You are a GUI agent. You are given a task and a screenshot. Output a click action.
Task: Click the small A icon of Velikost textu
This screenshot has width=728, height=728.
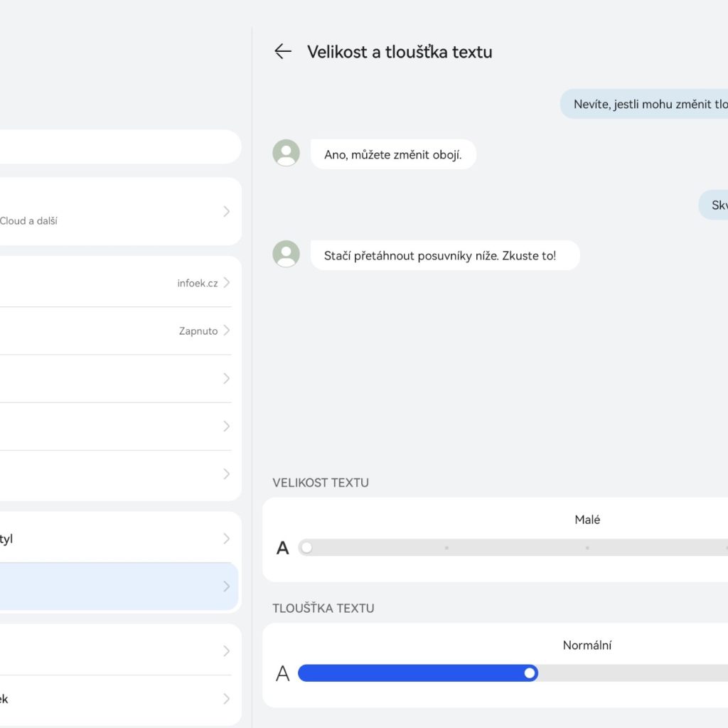(x=283, y=548)
